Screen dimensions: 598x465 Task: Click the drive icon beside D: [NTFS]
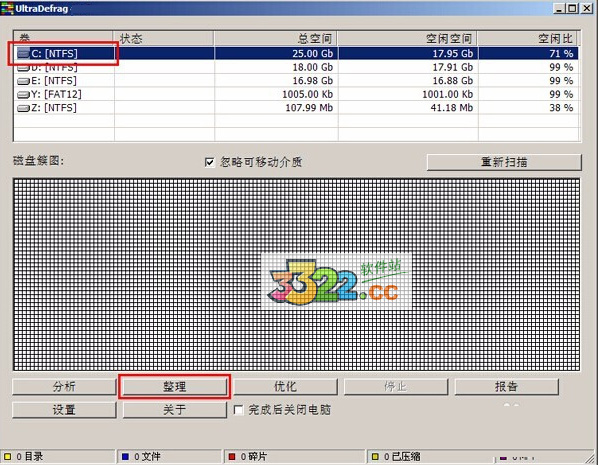23,68
